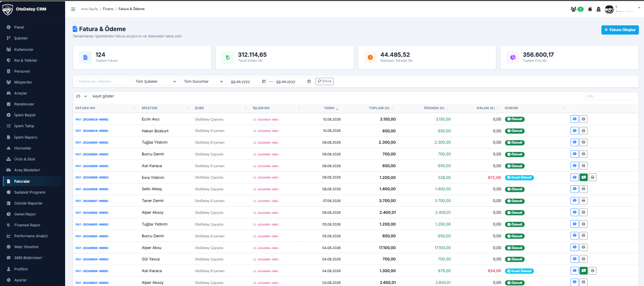644x286 pixels.
Task: Click the Fatura Oluştur button
Action: (620, 30)
